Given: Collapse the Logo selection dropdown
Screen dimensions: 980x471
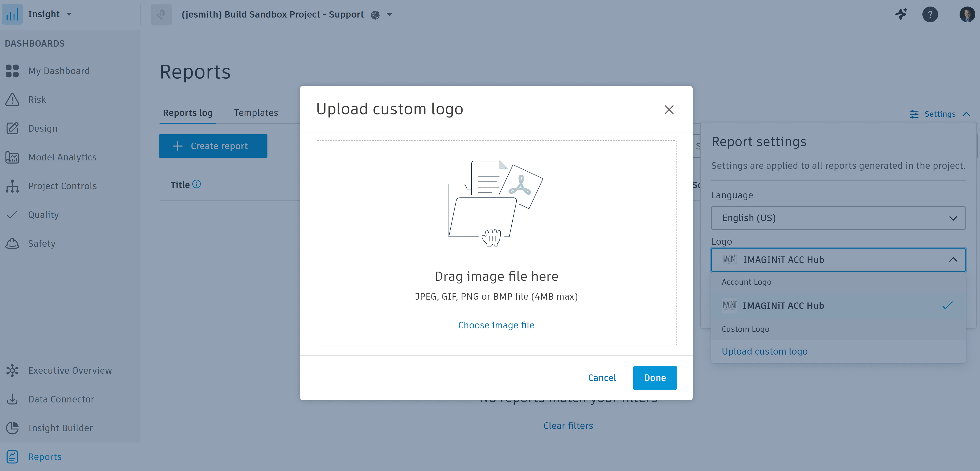Looking at the screenshot, I should tap(953, 260).
